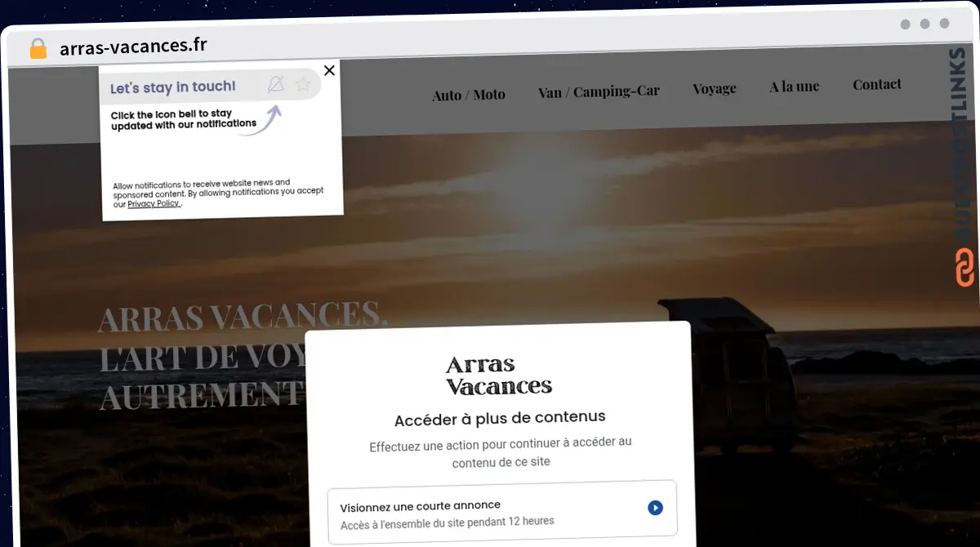Open the Privacy Policy link
Screen dimensions: 980x547
point(154,204)
